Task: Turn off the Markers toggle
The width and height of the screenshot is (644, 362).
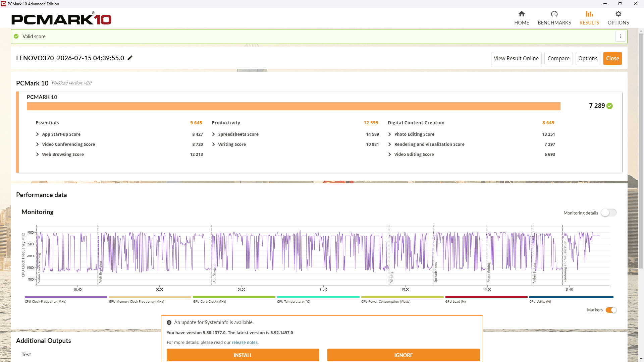Action: coord(611,310)
